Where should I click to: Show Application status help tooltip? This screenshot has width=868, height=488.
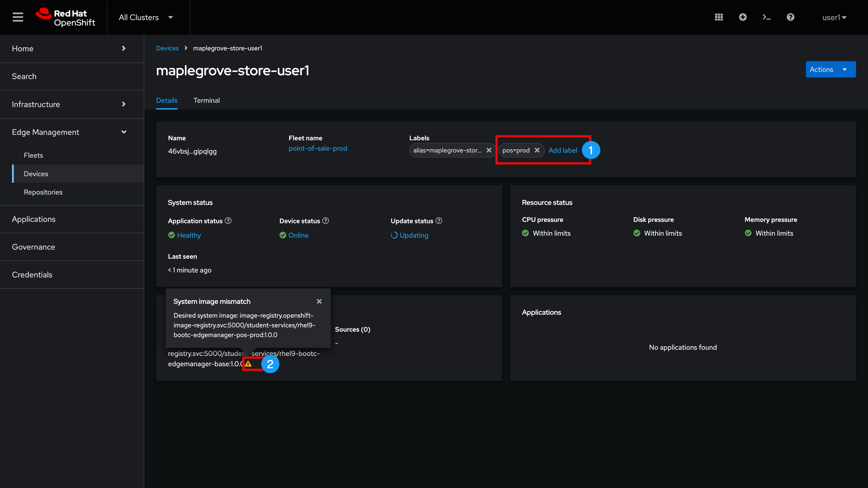pos(228,221)
